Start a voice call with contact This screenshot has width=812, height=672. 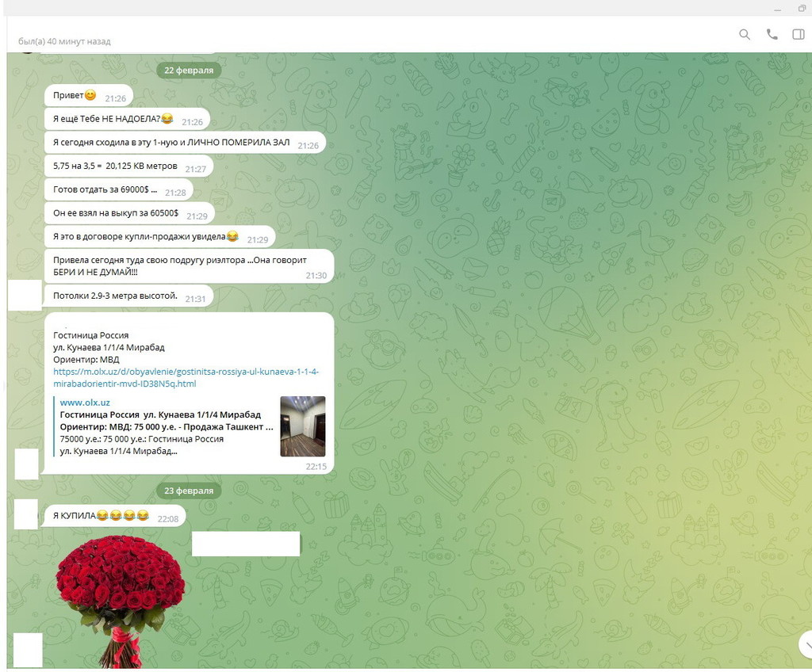coord(772,34)
